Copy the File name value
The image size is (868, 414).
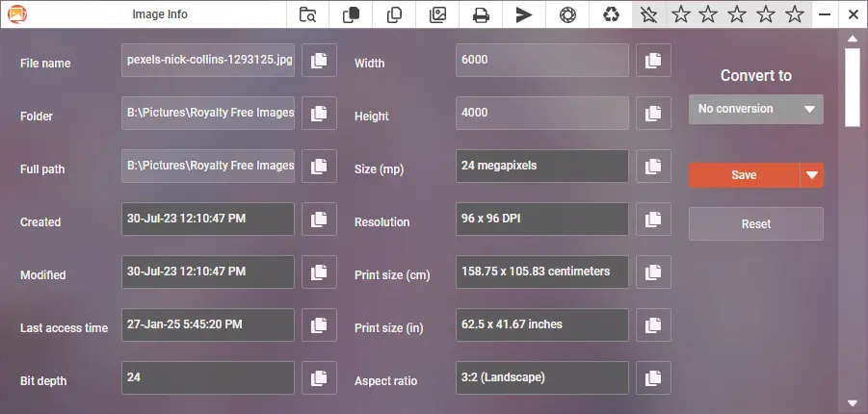point(319,61)
